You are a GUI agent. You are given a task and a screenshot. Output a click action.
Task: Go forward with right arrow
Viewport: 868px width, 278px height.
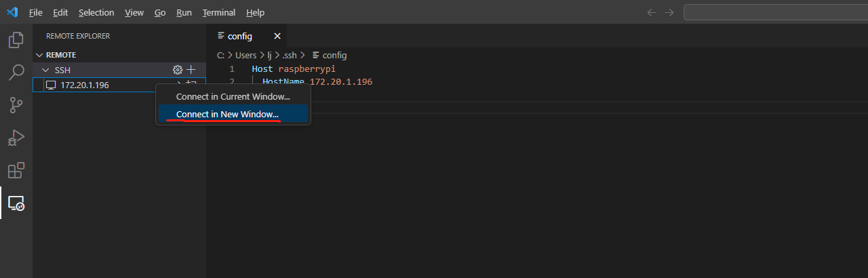[x=669, y=12]
